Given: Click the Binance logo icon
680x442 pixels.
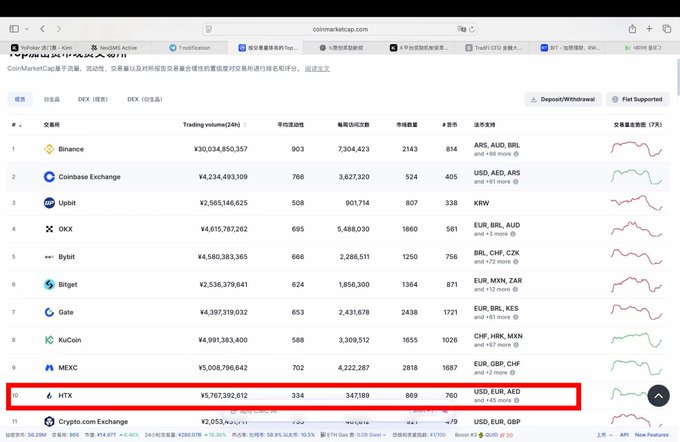Looking at the screenshot, I should (x=49, y=149).
